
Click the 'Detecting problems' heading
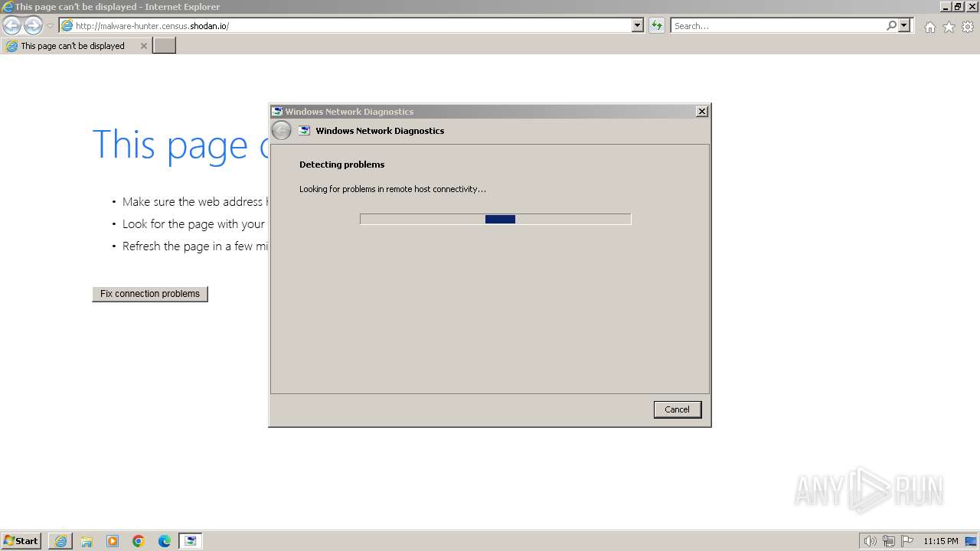pyautogui.click(x=341, y=165)
